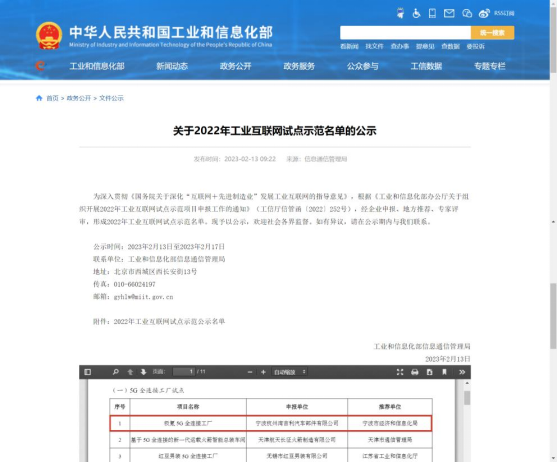Click the PDF page number field
558x463 pixels.
(x=184, y=372)
